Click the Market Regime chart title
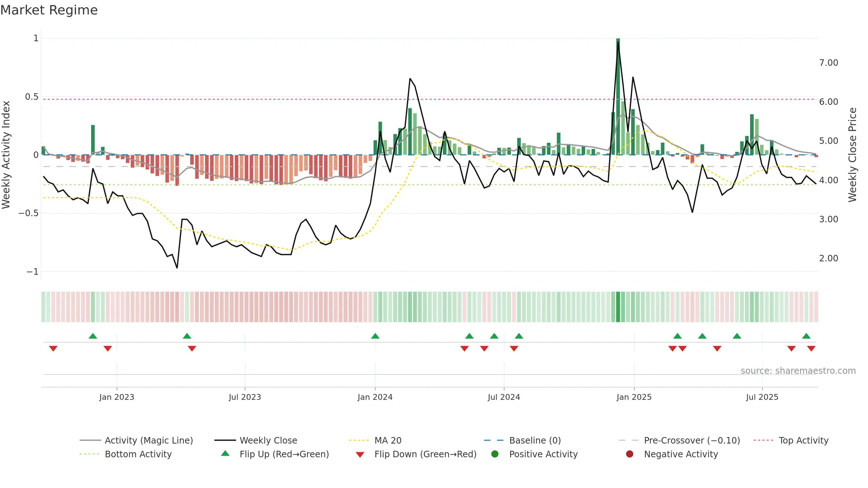This screenshot has width=868, height=488. click(x=49, y=10)
